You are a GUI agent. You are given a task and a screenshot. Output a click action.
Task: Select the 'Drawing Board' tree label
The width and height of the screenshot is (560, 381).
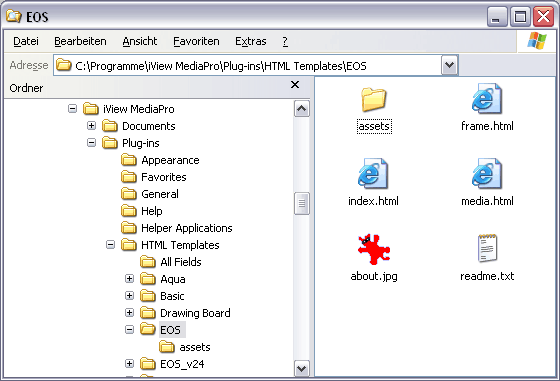click(x=195, y=313)
